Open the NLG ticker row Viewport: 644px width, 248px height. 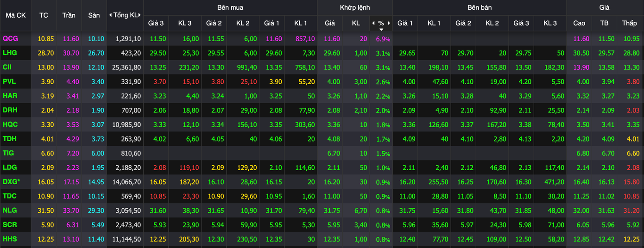coord(10,211)
